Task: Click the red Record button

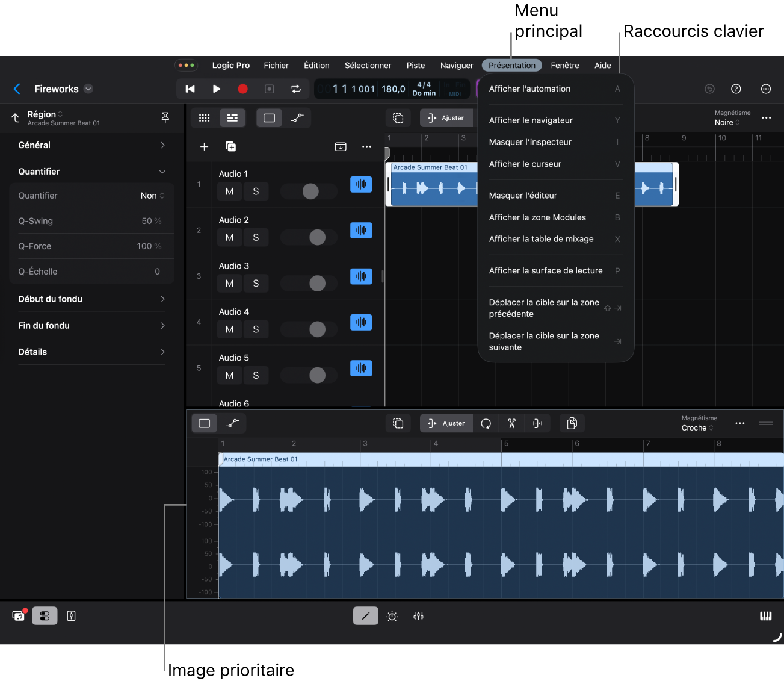Action: (x=242, y=89)
